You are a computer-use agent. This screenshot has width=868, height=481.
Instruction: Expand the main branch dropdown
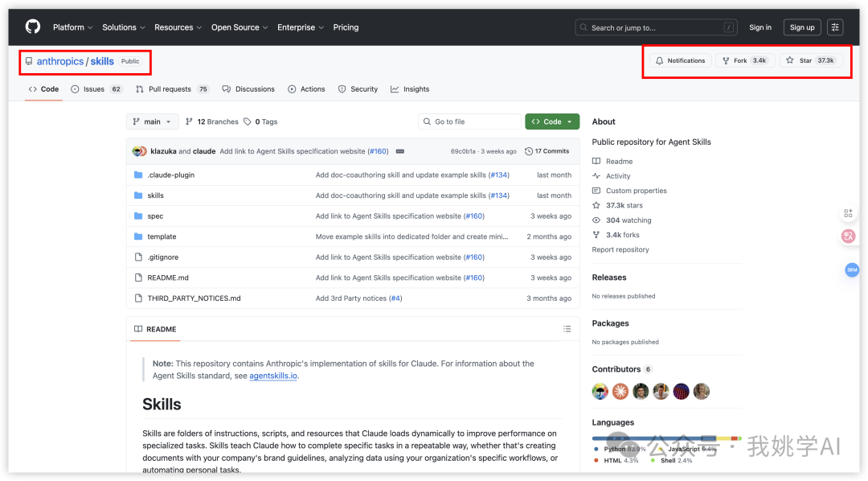click(152, 121)
